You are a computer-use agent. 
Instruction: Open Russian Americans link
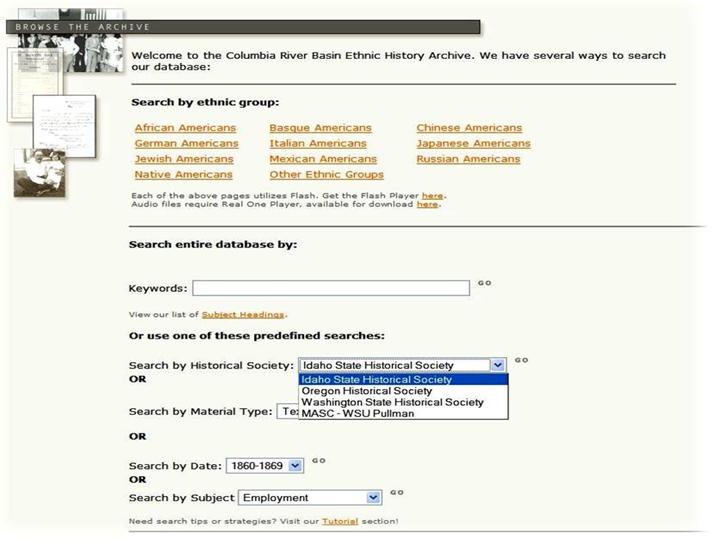tap(468, 159)
